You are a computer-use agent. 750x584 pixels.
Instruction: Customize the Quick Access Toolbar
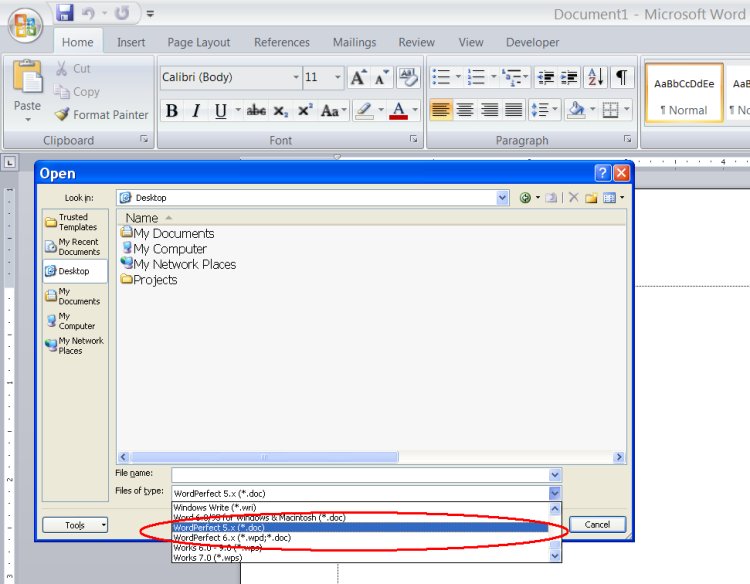click(x=150, y=14)
